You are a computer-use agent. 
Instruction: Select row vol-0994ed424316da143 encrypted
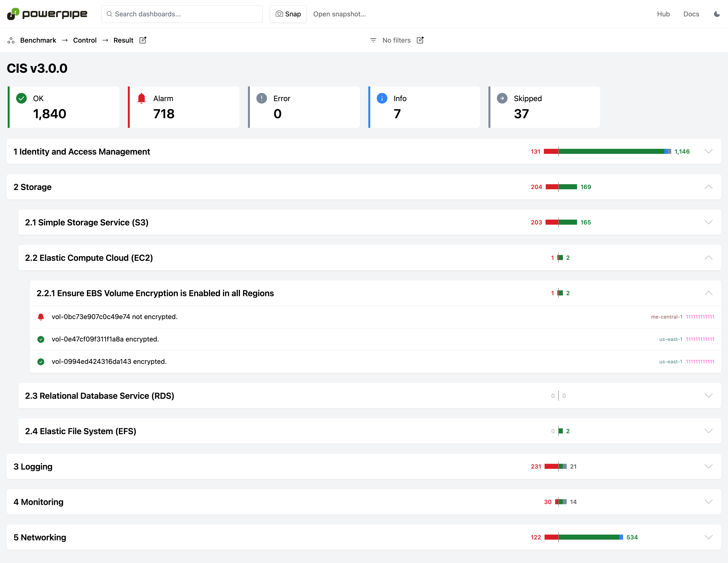375,362
